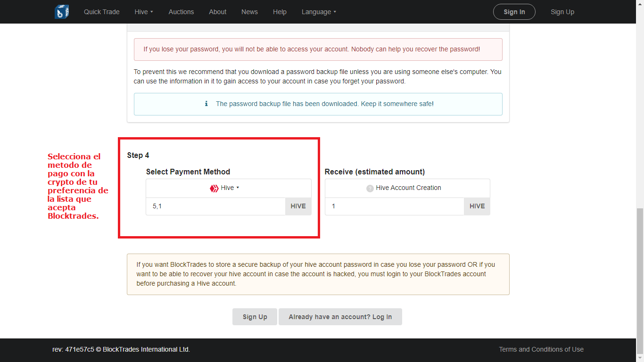
Task: Click the info icon in backup downloaded notice
Action: [206, 104]
